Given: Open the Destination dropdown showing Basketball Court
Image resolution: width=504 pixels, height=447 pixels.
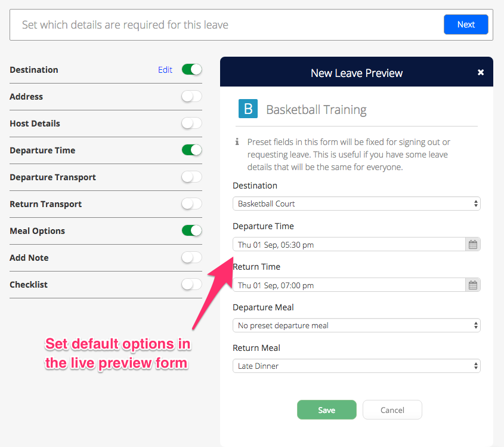Looking at the screenshot, I should click(356, 204).
